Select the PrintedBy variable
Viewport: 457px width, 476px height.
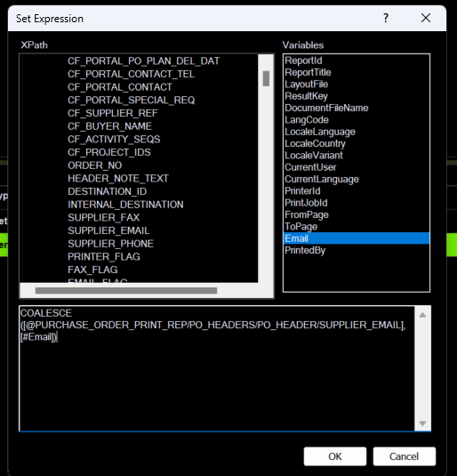357,250
